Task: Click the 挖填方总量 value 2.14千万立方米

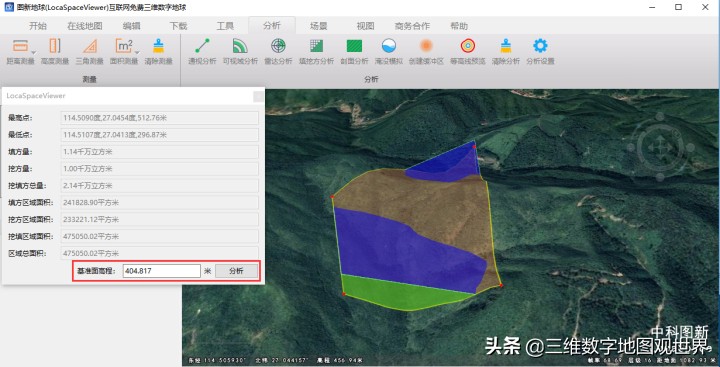Action: 159,186
